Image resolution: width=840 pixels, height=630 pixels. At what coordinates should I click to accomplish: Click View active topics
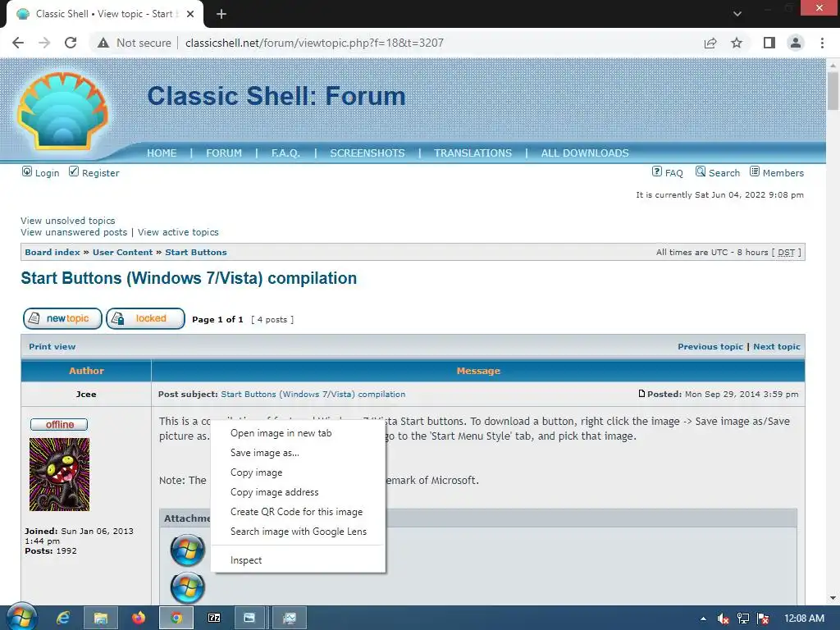tap(178, 232)
